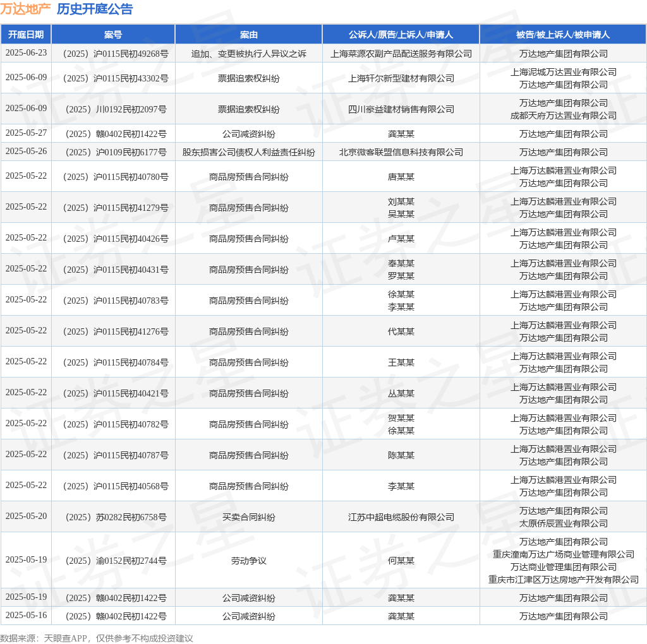Click case number 沪0115民初41276号

116,331
